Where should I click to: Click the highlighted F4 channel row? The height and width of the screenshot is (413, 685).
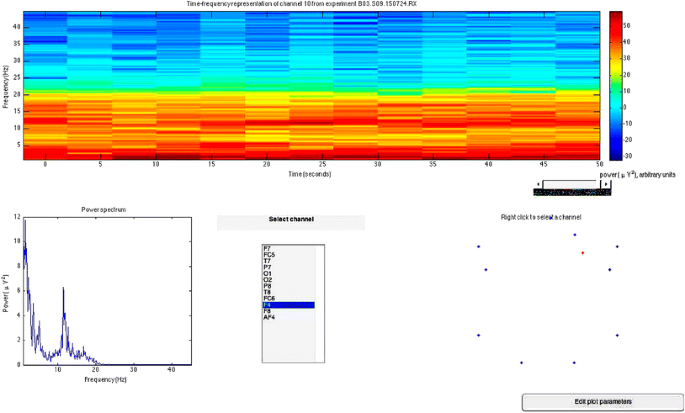pyautogui.click(x=288, y=305)
